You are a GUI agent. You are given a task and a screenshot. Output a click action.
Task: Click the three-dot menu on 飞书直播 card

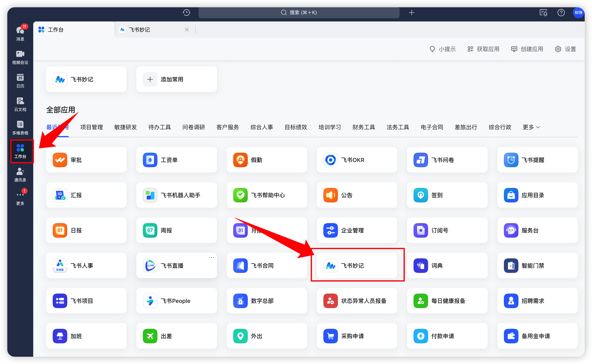coord(212,257)
